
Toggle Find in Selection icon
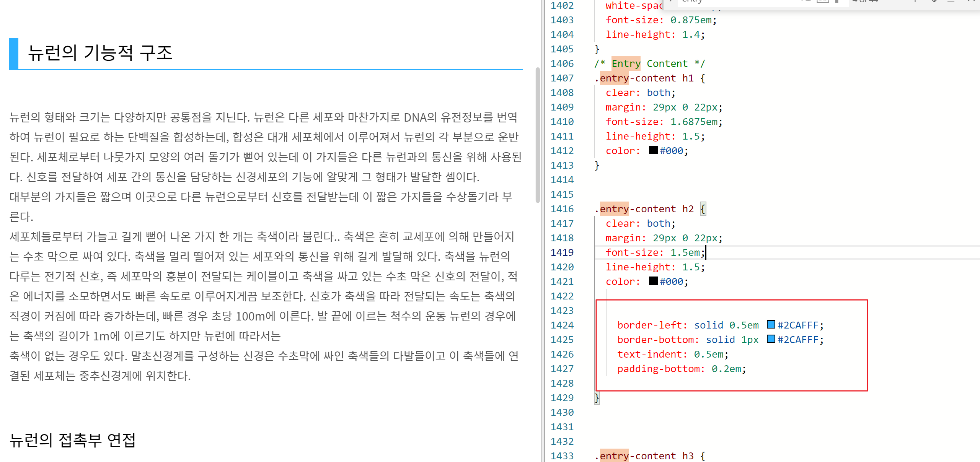(x=951, y=1)
